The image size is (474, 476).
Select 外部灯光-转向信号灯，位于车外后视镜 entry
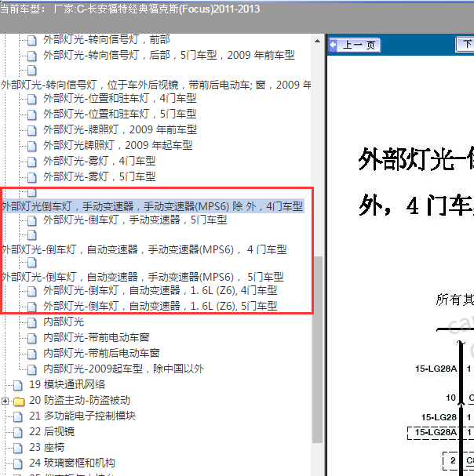156,85
